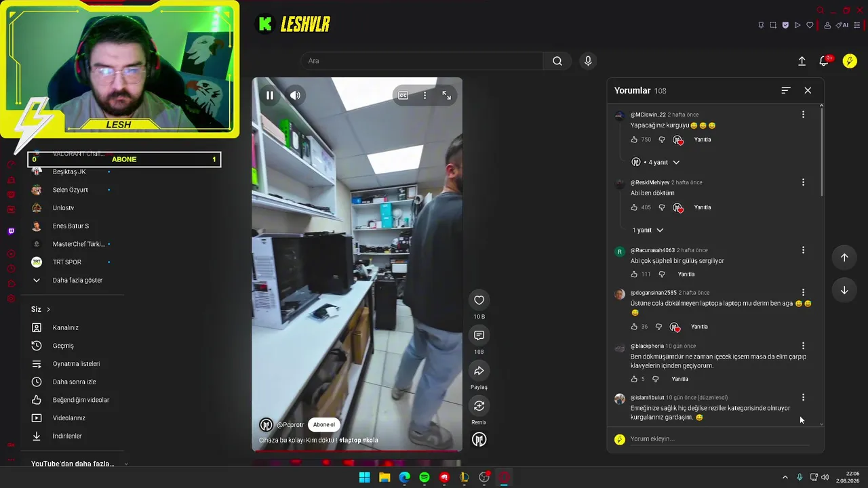868x488 pixels.
Task: Open Spotify from the Windows taskbar
Action: point(425,477)
